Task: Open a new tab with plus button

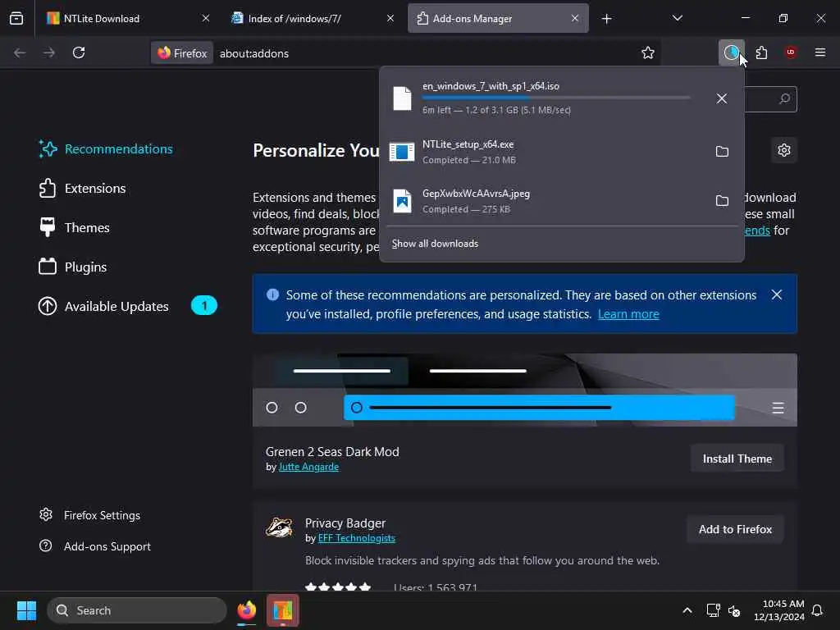Action: click(x=606, y=19)
